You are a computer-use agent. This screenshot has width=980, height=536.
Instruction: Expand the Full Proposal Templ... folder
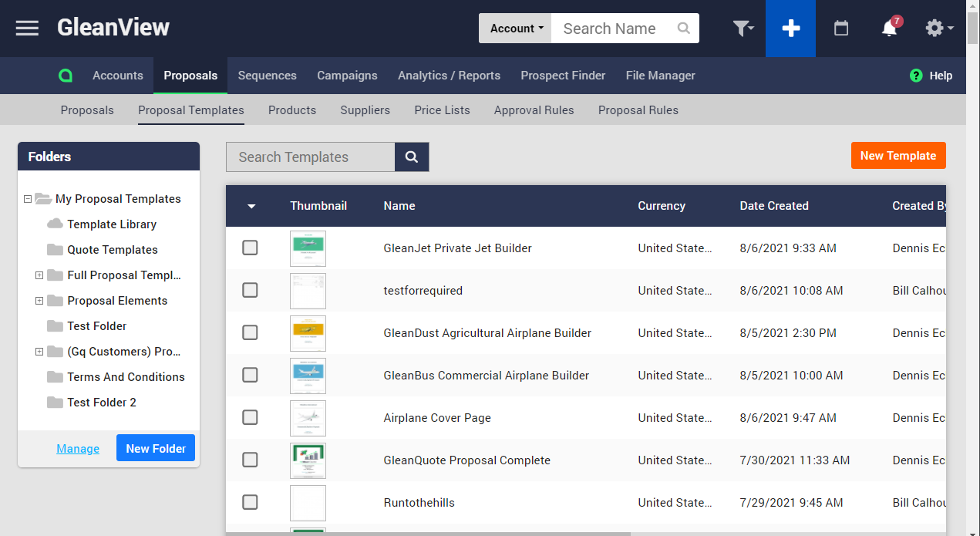pyautogui.click(x=39, y=275)
